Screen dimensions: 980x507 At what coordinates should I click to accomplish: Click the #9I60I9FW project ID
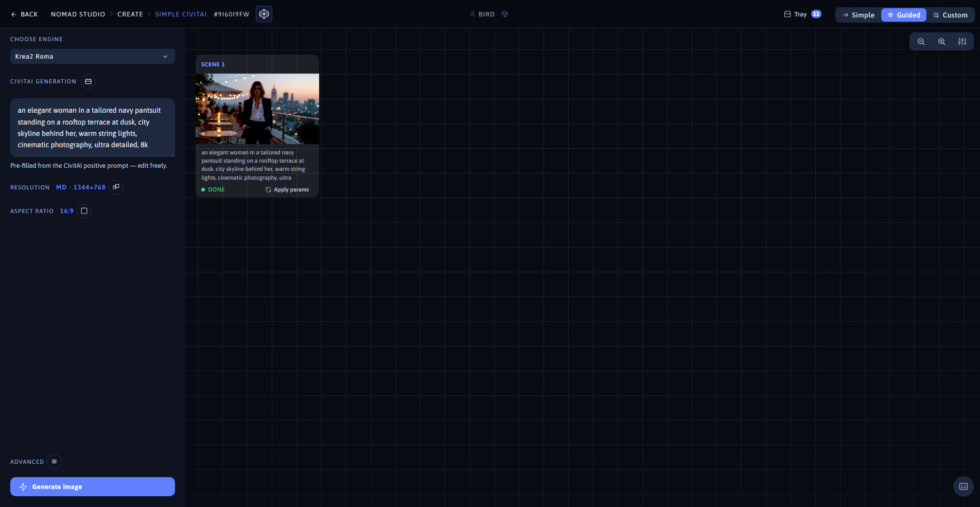click(x=232, y=14)
